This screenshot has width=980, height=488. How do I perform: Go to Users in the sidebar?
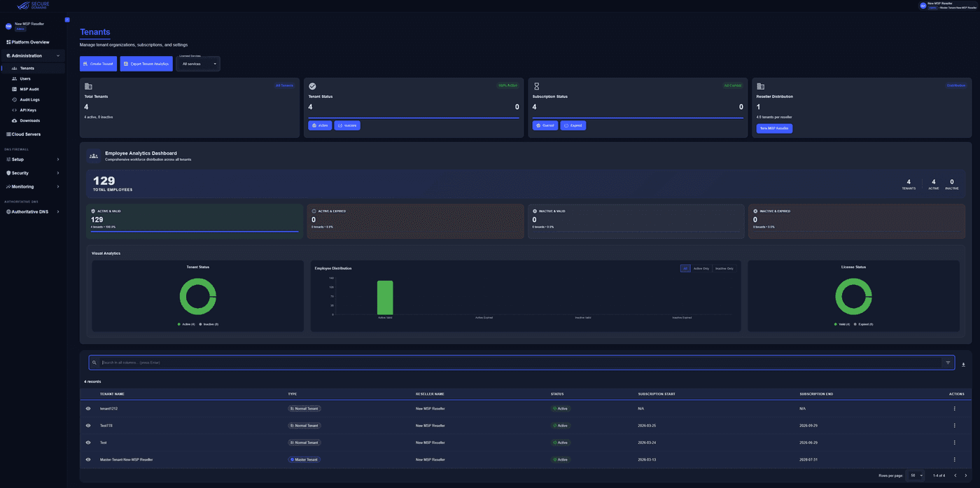point(25,78)
